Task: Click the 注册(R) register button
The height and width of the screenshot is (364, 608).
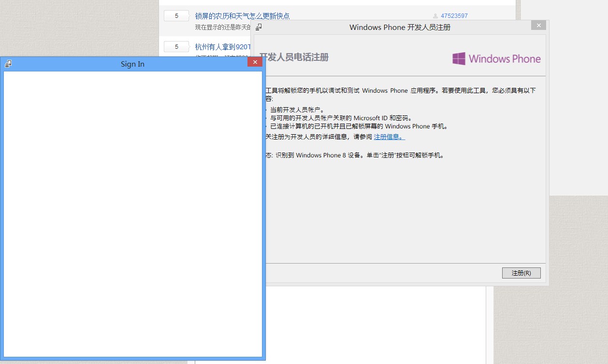Action: click(521, 273)
